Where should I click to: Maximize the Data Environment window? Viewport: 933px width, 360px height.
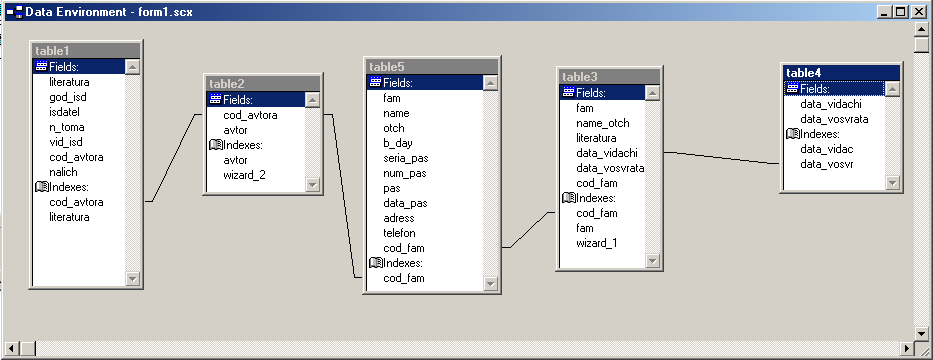tap(901, 11)
